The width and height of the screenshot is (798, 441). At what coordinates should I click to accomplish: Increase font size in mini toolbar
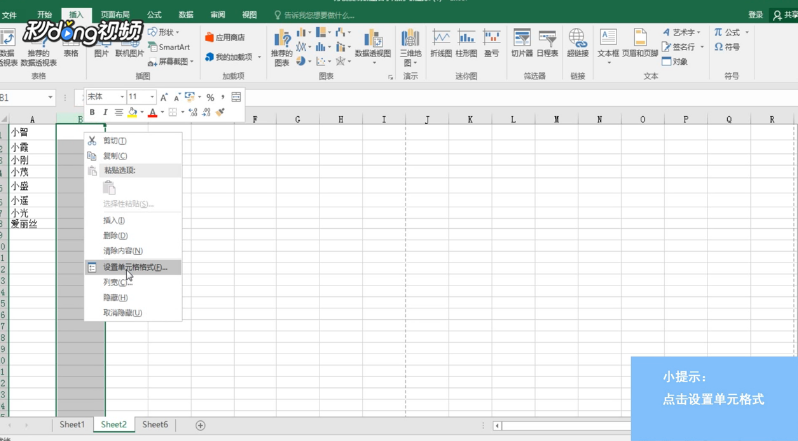pyautogui.click(x=164, y=97)
